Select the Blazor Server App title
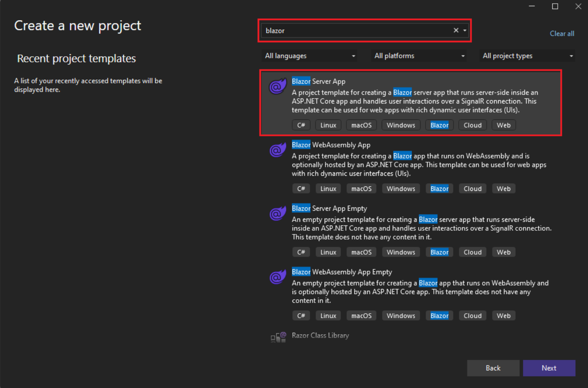Image resolution: width=588 pixels, height=388 pixels. pos(318,81)
